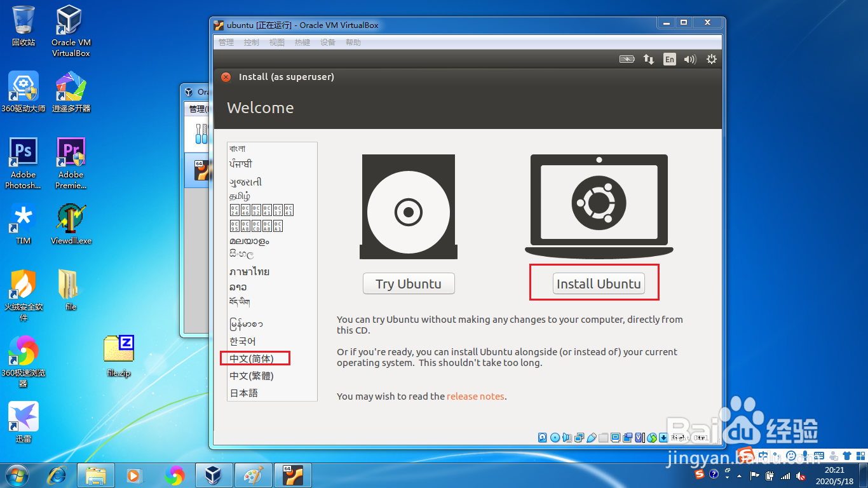
Task: Open the 设备 menu
Action: [x=328, y=43]
